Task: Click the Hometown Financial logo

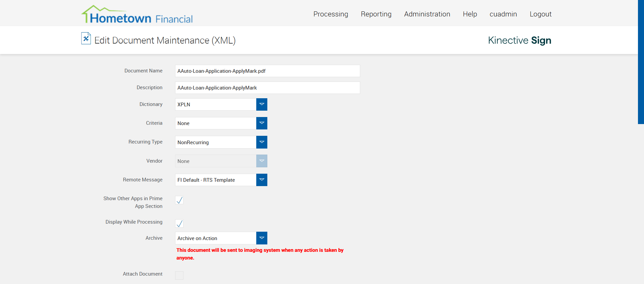Action: pyautogui.click(x=137, y=15)
